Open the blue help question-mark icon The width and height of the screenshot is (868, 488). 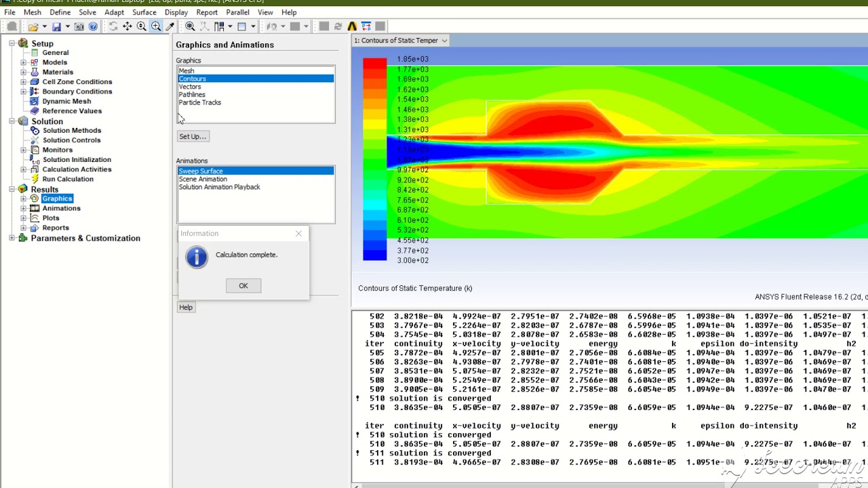click(93, 26)
